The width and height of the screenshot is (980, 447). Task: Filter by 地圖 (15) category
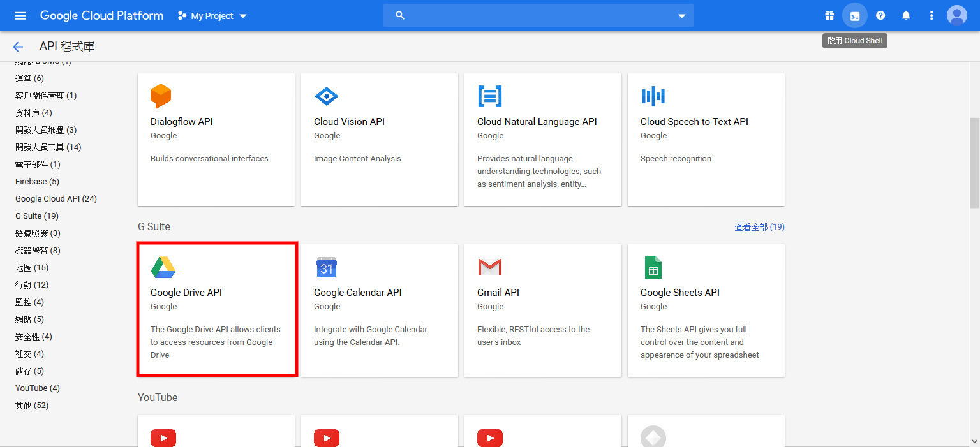coord(32,268)
